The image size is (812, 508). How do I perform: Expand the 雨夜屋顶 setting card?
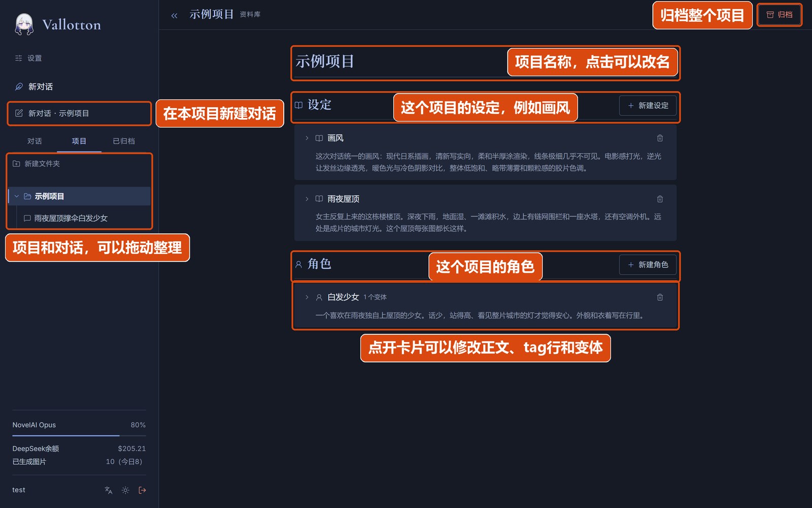pos(307,199)
